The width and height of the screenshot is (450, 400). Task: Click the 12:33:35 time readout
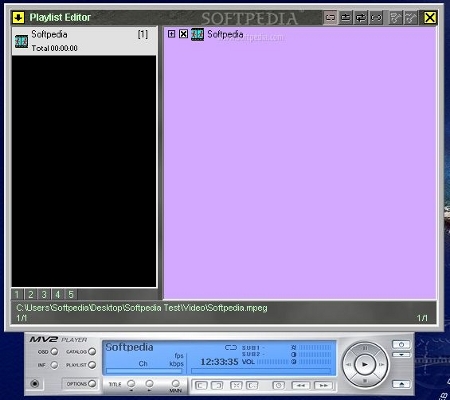pos(219,362)
